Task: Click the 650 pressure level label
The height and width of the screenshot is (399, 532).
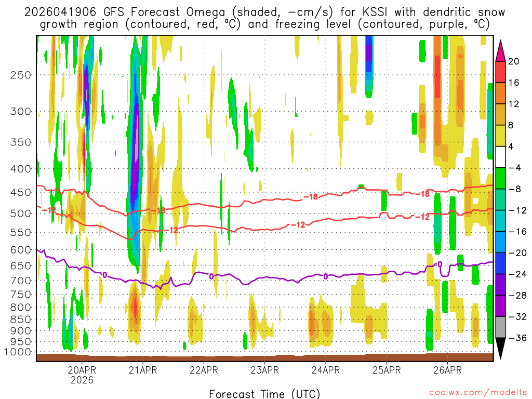Action: [21, 265]
